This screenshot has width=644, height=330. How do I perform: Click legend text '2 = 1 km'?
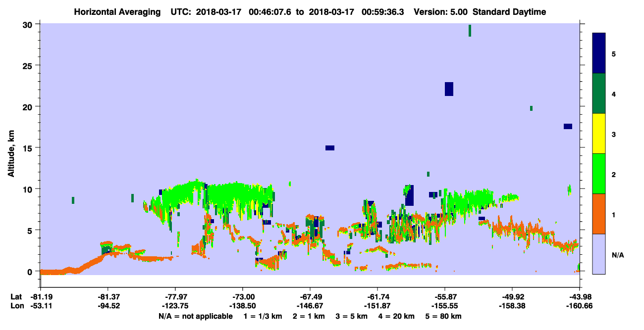(x=310, y=316)
